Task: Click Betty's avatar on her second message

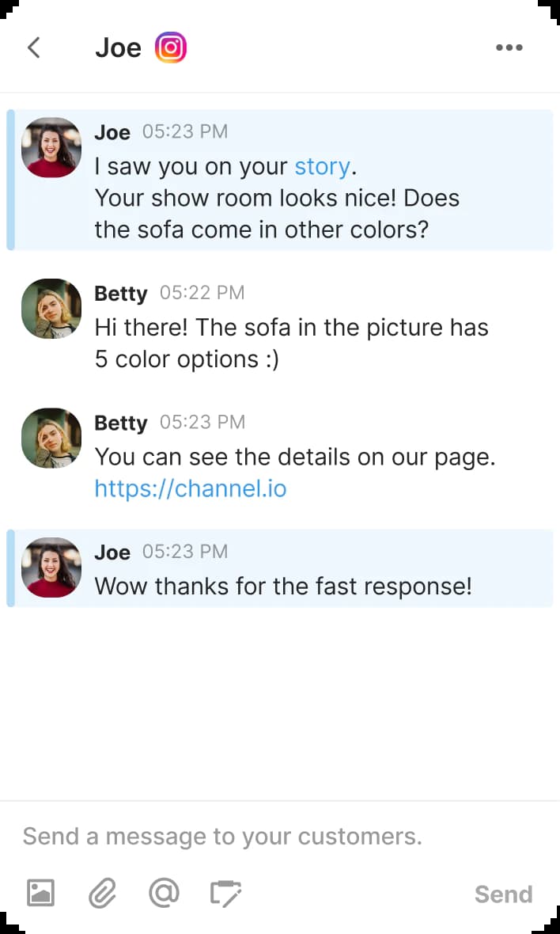Action: tap(51, 439)
